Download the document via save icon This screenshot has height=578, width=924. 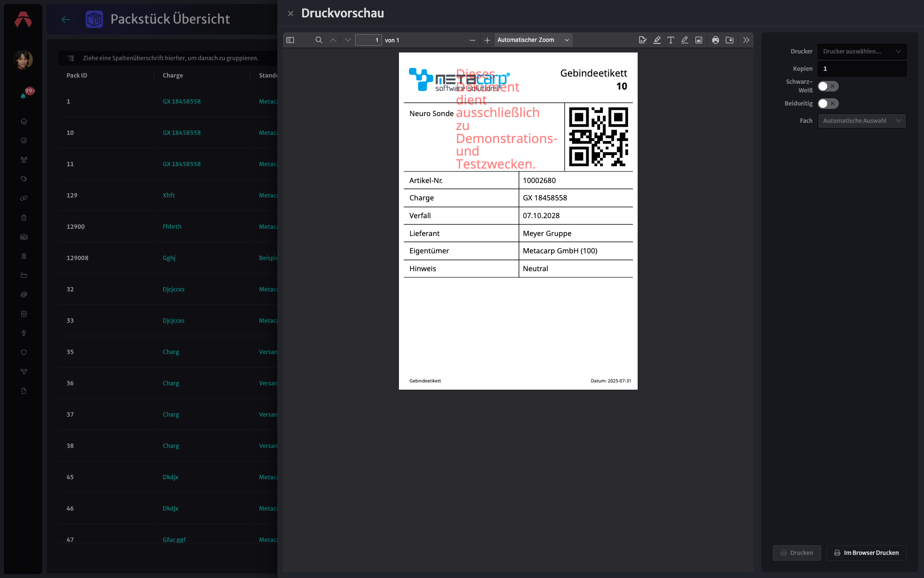(730, 40)
